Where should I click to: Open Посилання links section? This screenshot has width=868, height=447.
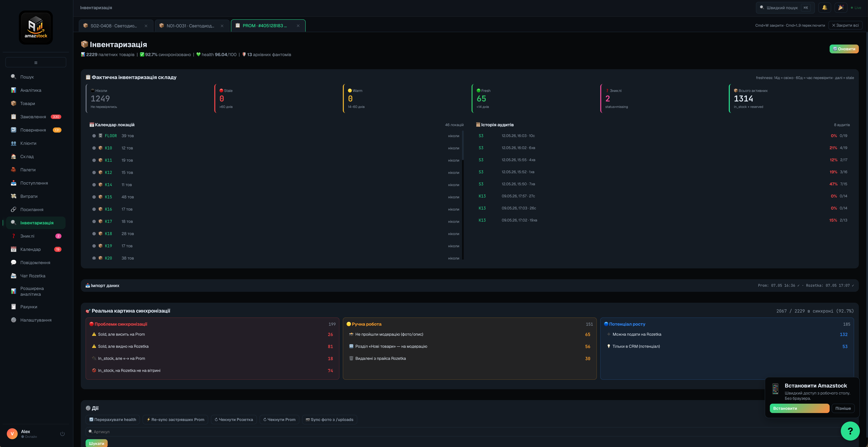pos(36,210)
